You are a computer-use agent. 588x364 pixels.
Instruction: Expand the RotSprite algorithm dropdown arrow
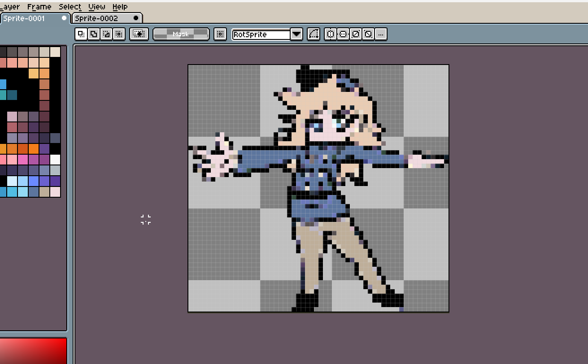pos(296,34)
